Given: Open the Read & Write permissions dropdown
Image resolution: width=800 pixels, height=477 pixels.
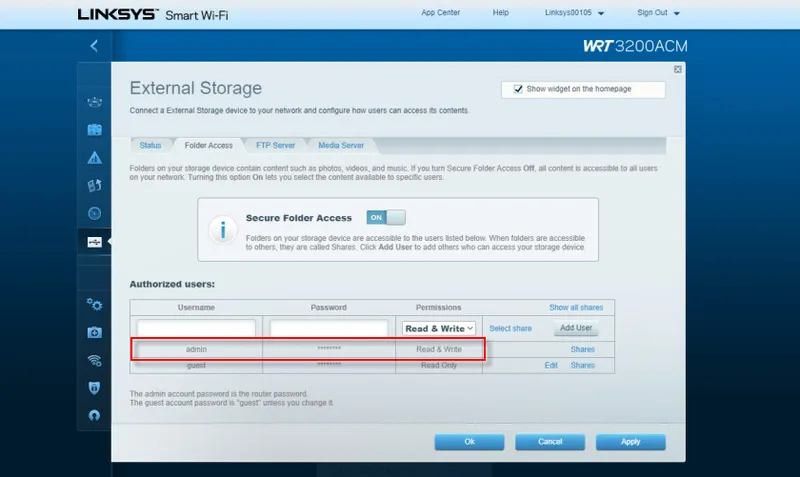Looking at the screenshot, I should [x=439, y=329].
